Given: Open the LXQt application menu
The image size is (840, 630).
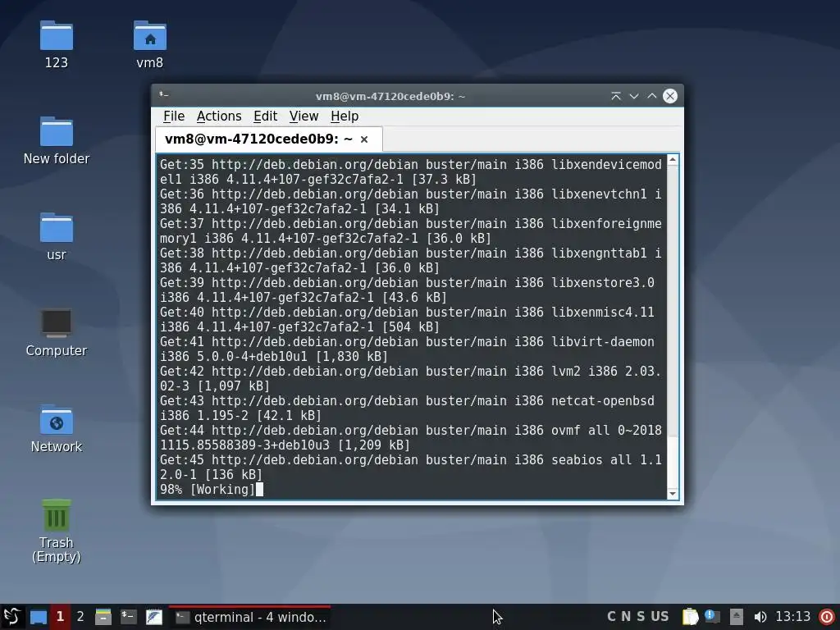Looking at the screenshot, I should click(11, 617).
